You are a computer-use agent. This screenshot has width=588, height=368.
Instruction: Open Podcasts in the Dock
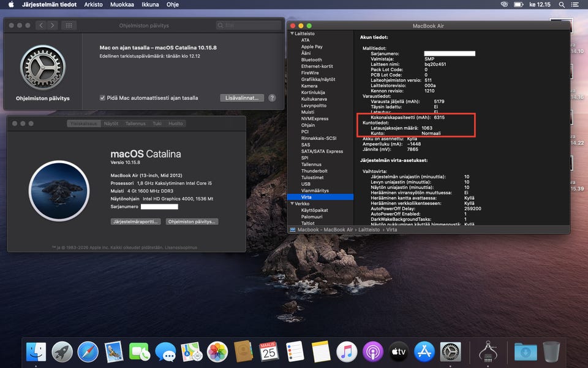373,352
